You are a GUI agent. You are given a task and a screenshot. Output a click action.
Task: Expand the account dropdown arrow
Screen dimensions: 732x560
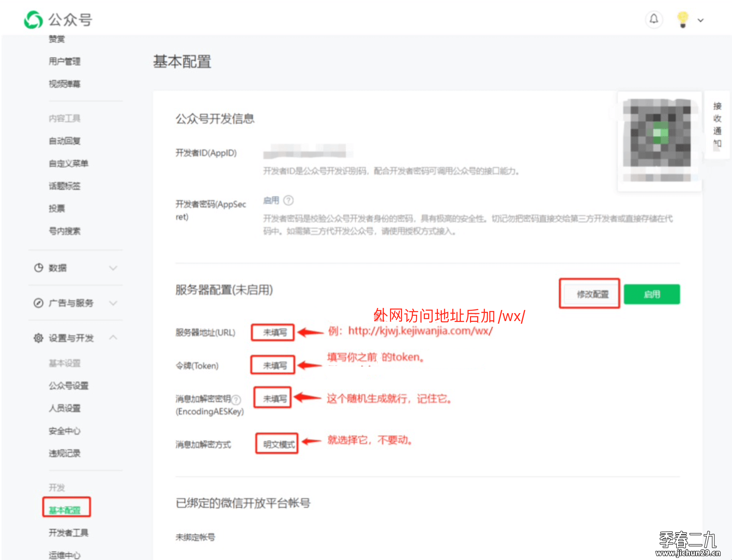pyautogui.click(x=701, y=20)
